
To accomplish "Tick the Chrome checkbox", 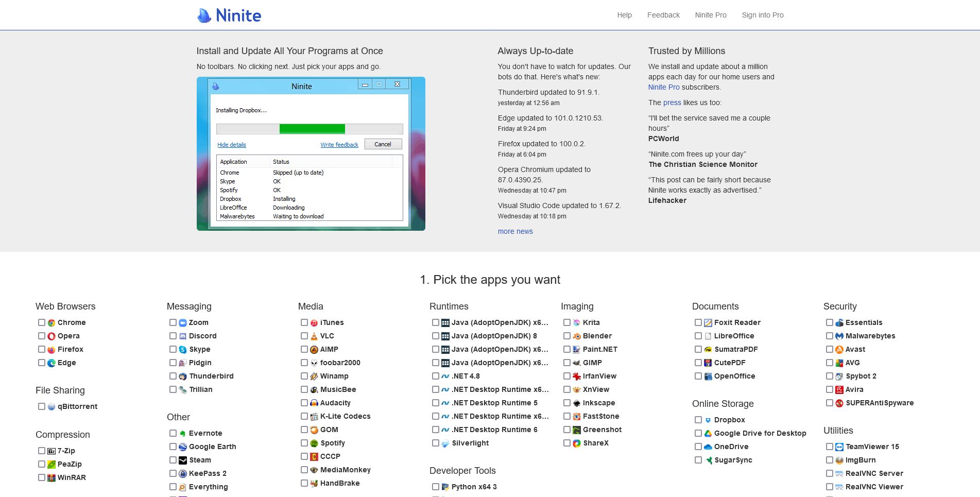I will pyautogui.click(x=42, y=322).
